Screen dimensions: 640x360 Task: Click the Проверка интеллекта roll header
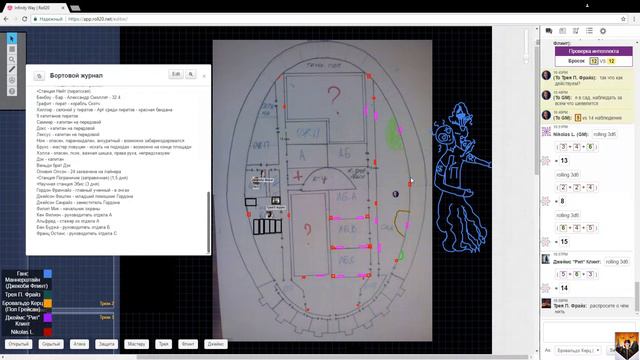click(593, 51)
